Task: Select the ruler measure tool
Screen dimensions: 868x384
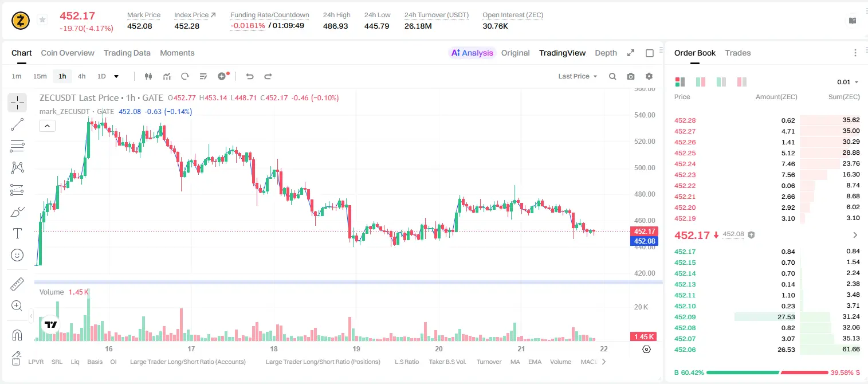Action: click(x=17, y=284)
